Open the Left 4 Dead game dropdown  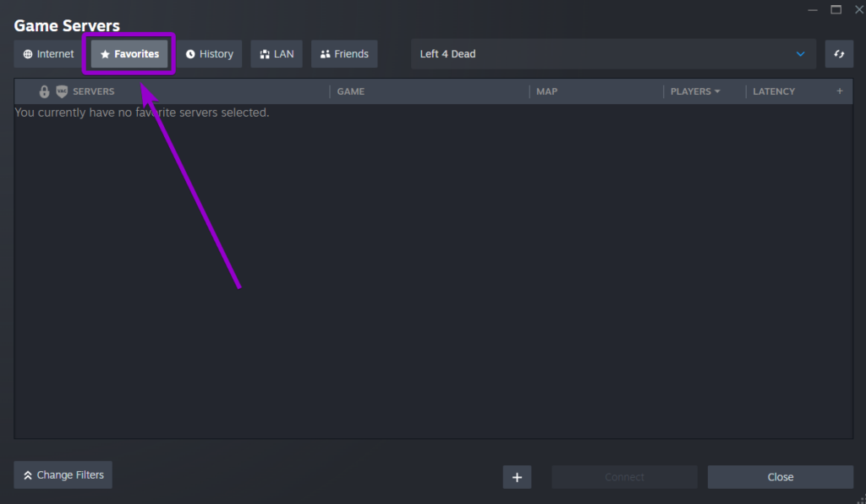click(x=800, y=53)
